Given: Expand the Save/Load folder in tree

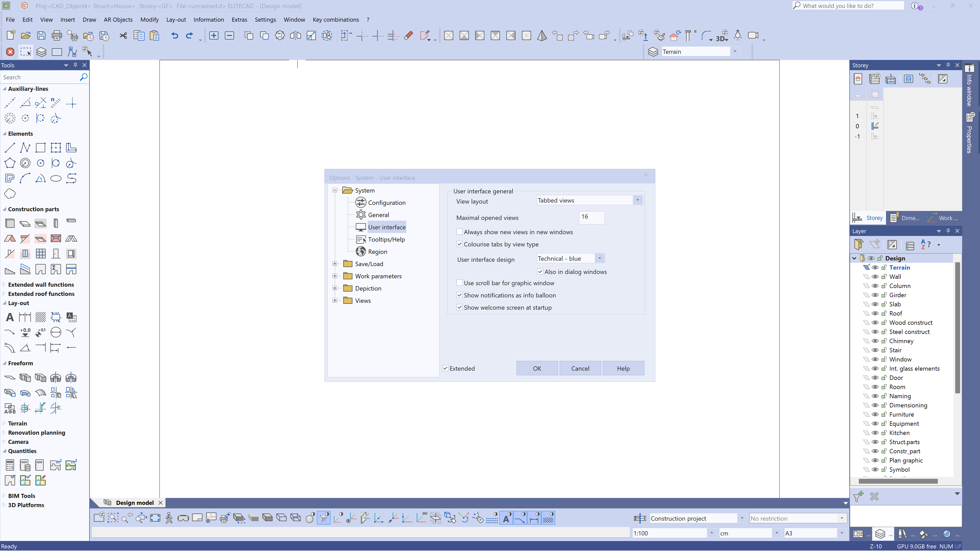Looking at the screenshot, I should [335, 264].
